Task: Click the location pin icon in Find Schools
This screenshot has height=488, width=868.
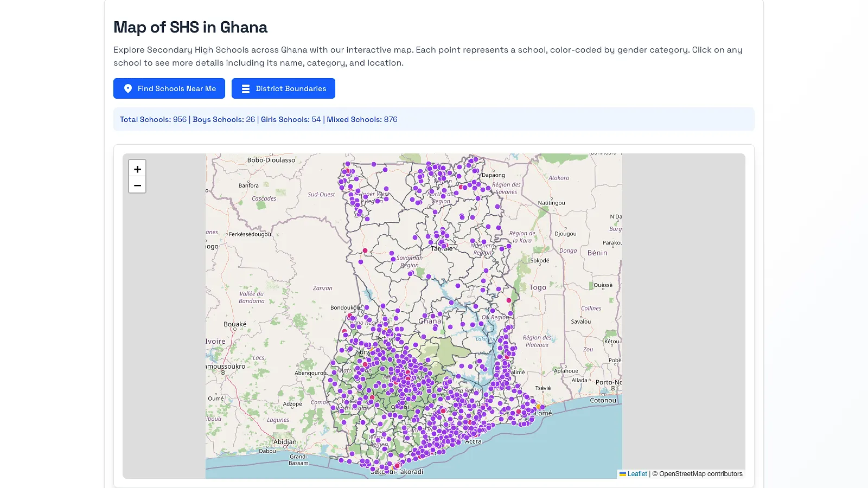Action: click(x=128, y=88)
